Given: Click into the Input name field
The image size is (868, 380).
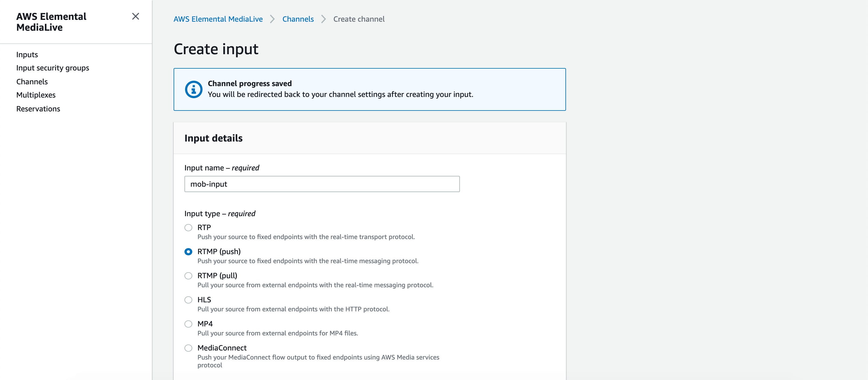Looking at the screenshot, I should pyautogui.click(x=322, y=184).
